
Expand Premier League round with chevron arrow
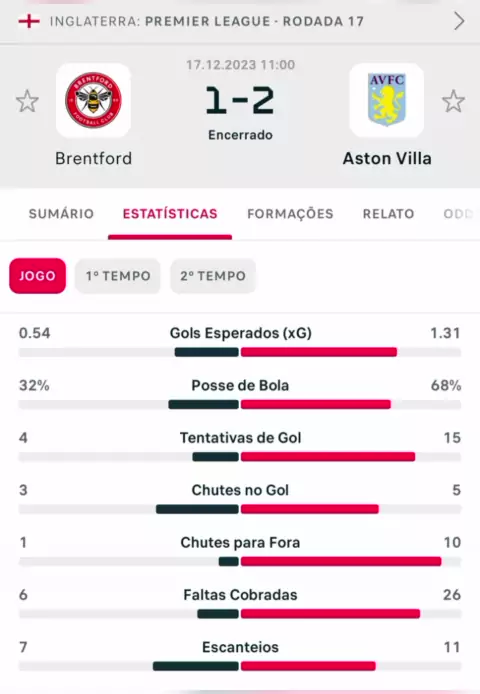tap(459, 21)
